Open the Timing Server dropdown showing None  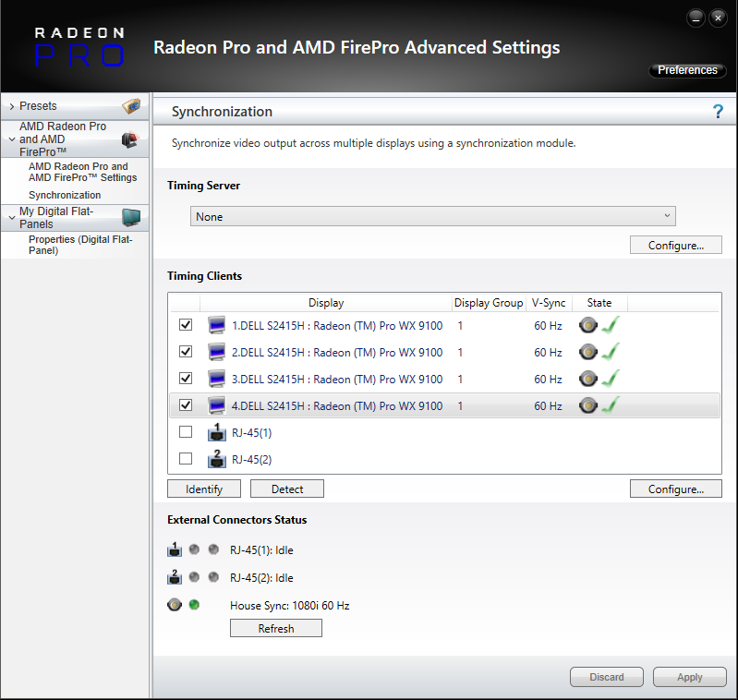(433, 216)
